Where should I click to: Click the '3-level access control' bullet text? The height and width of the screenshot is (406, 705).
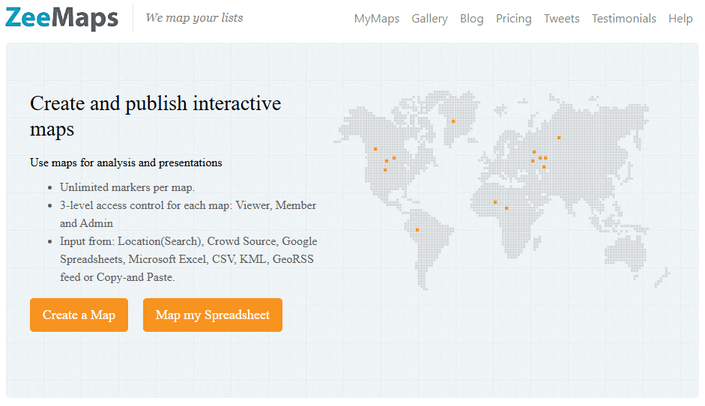tap(188, 214)
